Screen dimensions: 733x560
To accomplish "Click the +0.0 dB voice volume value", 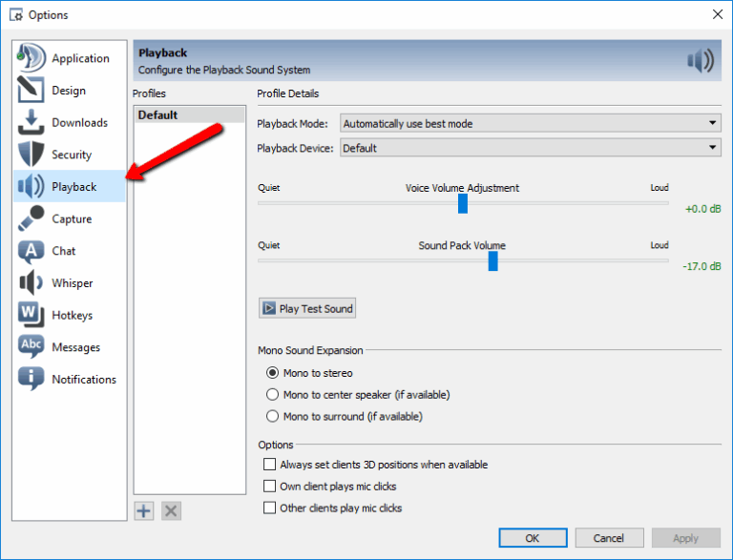I will point(702,209).
